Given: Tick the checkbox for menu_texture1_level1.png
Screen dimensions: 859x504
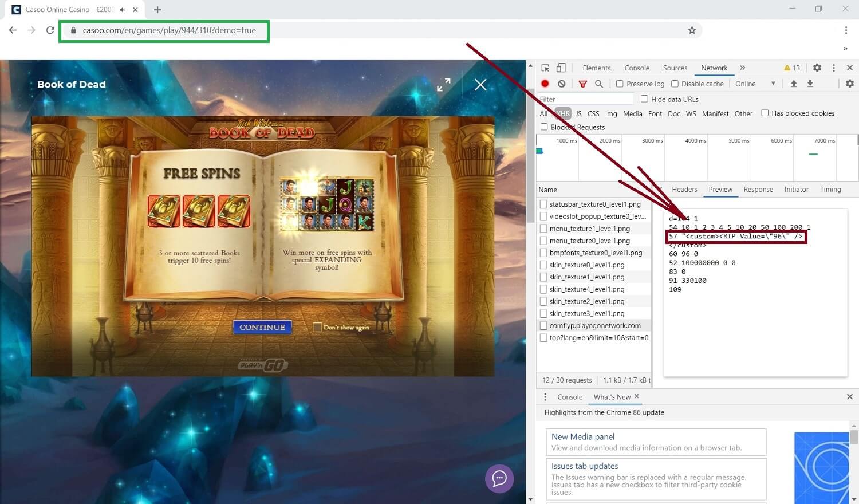Looking at the screenshot, I should click(543, 229).
